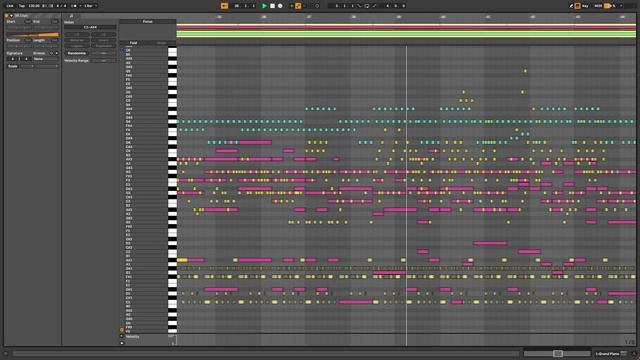640x360 pixels.
Task: Toggle the MIDI Arrangement Overdub plus icon
Action: [291, 6]
